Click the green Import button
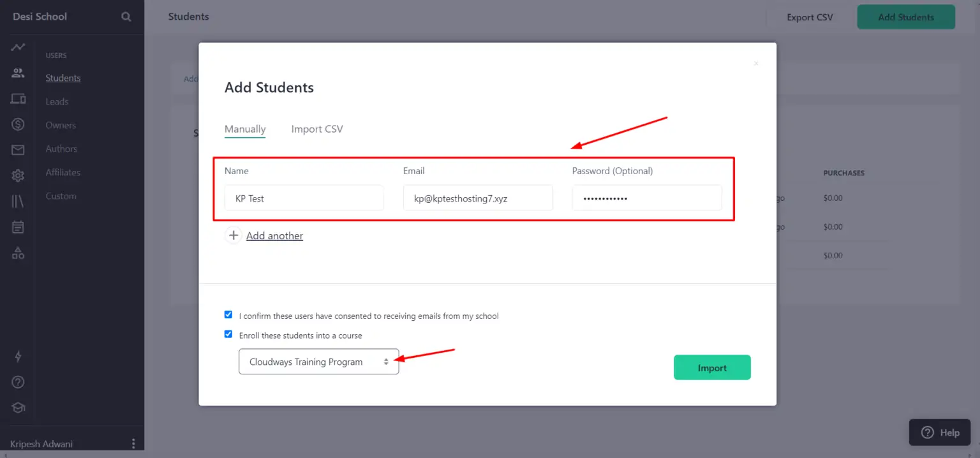Image resolution: width=980 pixels, height=458 pixels. pos(712,367)
